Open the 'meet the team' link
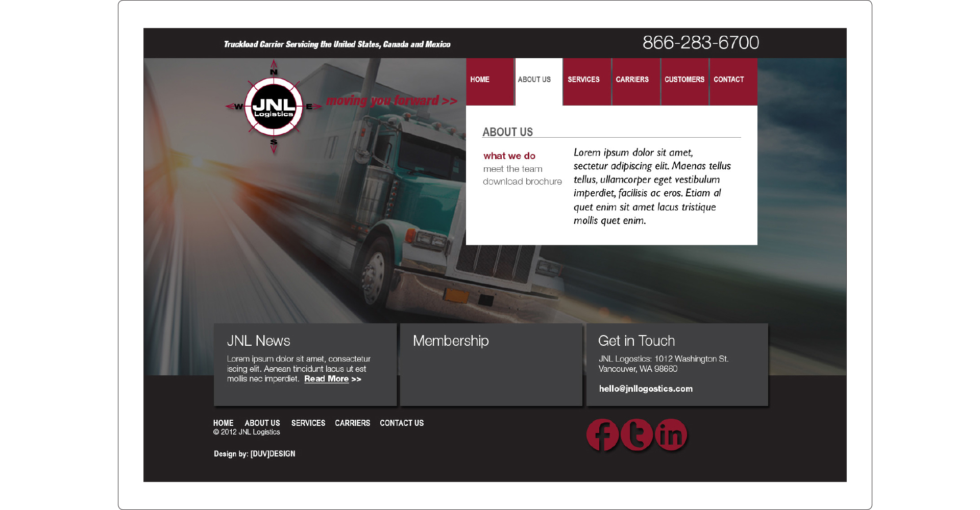The image size is (980, 510). [x=513, y=169]
